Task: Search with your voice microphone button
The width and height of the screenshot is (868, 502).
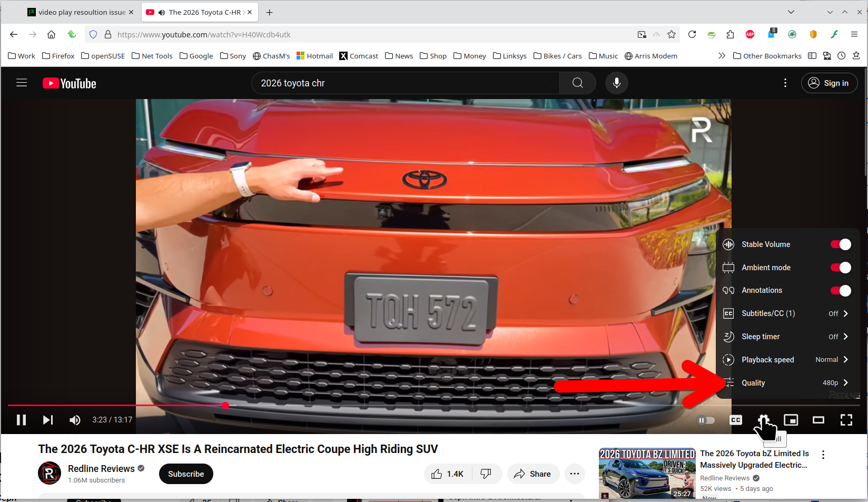Action: pos(616,83)
